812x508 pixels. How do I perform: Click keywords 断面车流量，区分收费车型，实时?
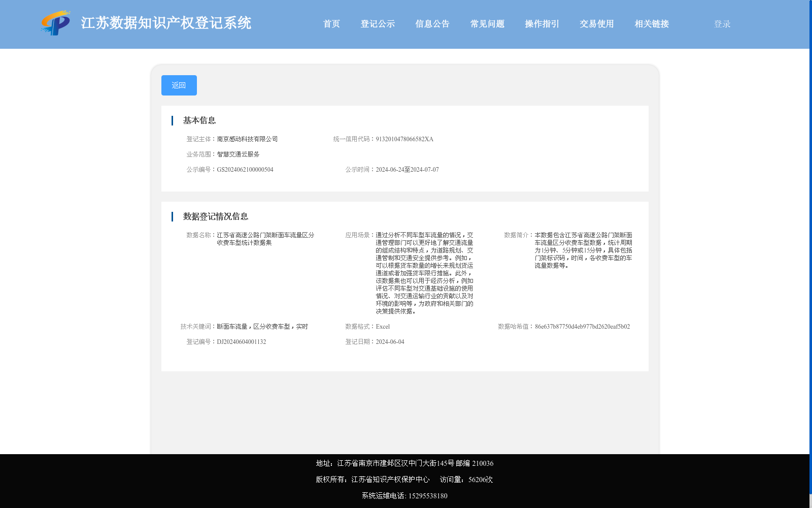[262, 327]
